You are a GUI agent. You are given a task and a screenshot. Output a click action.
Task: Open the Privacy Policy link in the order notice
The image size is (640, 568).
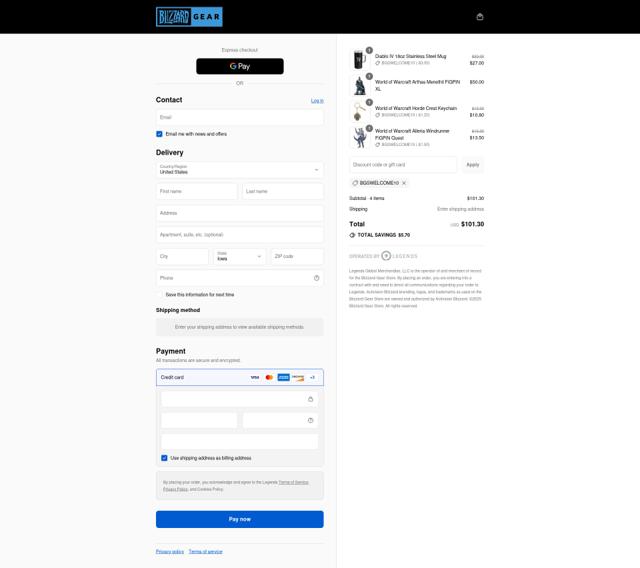coord(176,489)
